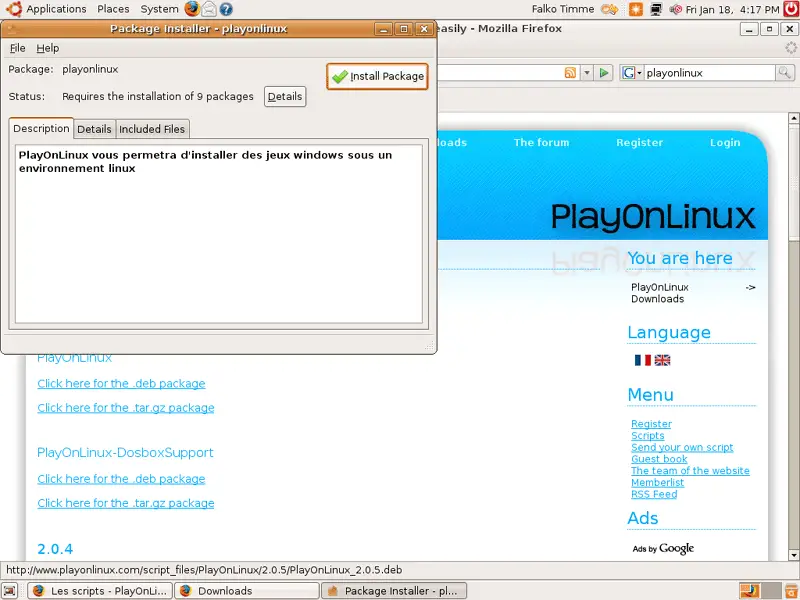The width and height of the screenshot is (800, 600).
Task: Open The forum link in site header
Action: click(x=541, y=142)
